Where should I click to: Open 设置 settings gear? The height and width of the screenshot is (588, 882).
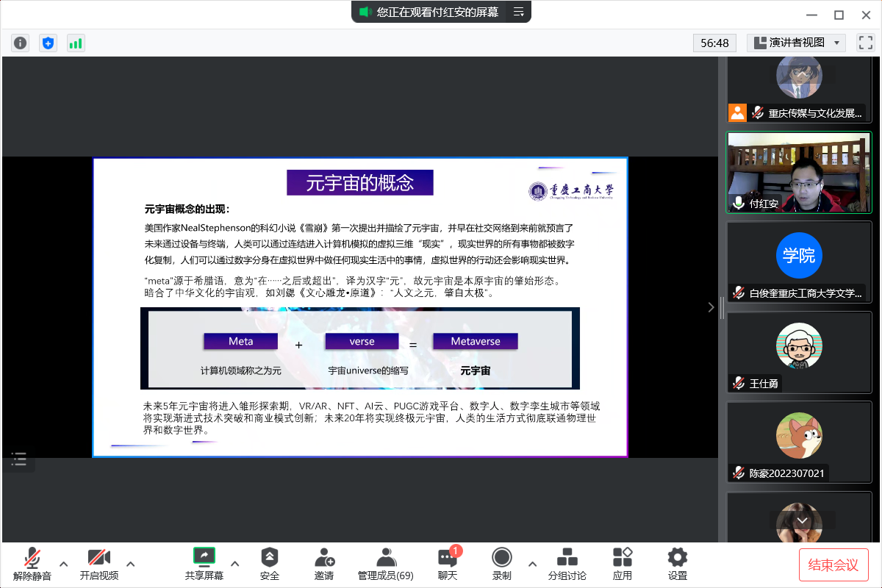coord(677,564)
